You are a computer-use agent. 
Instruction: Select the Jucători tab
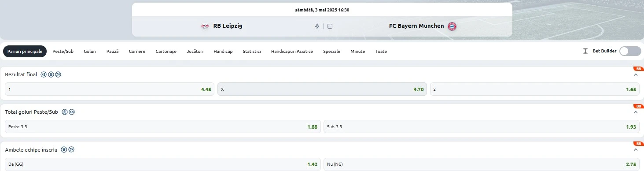coord(195,52)
